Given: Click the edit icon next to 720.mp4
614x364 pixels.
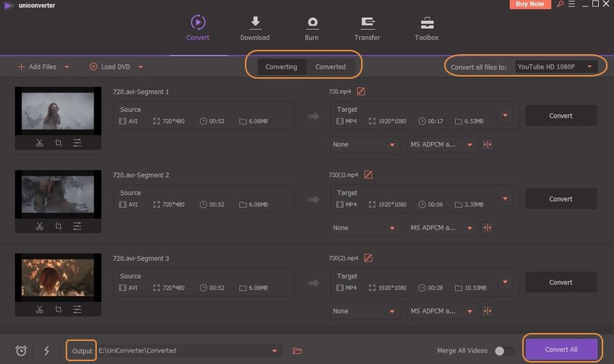Looking at the screenshot, I should coord(361,91).
